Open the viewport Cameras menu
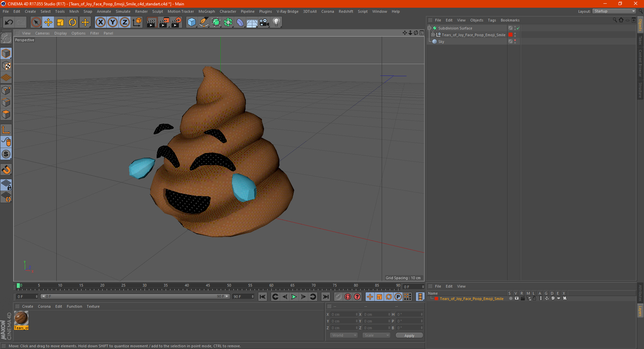644x349 pixels. 42,33
